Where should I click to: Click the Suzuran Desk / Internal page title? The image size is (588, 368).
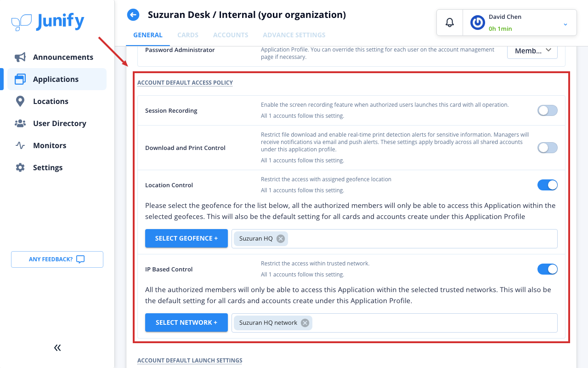(x=247, y=15)
